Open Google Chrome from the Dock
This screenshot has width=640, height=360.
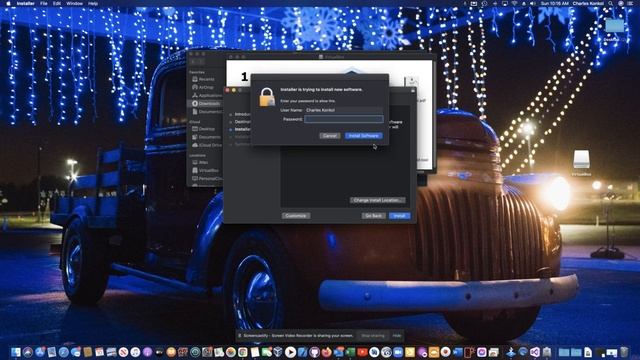click(242, 352)
